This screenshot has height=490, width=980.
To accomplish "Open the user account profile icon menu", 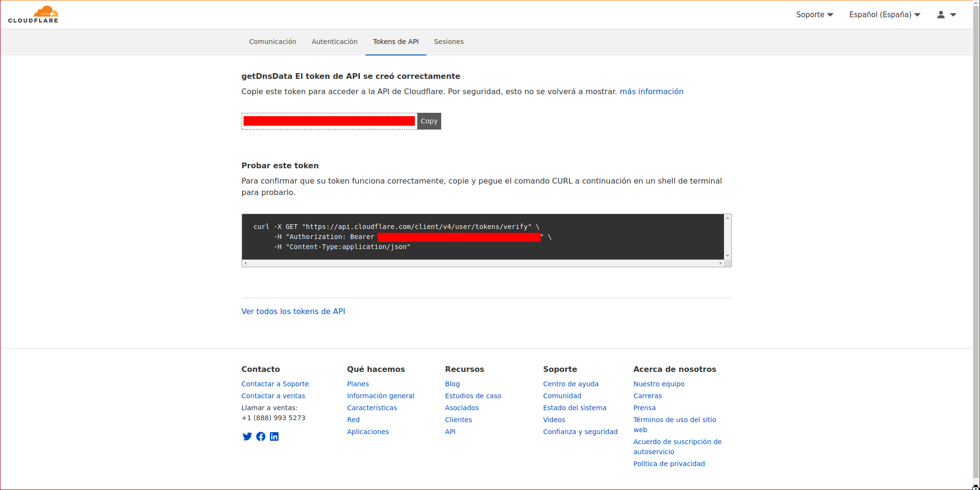I will [946, 15].
